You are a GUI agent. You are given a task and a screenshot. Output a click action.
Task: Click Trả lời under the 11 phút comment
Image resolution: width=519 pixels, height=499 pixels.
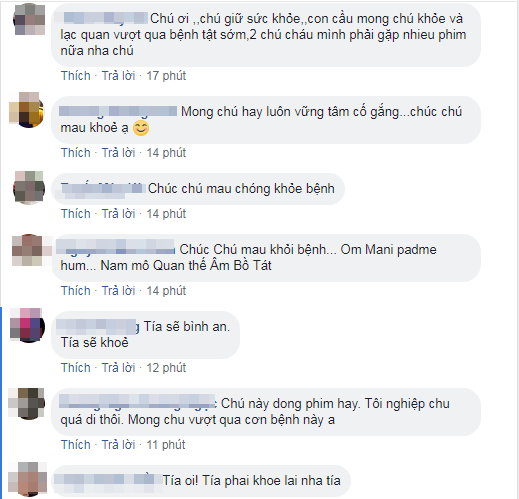118,445
